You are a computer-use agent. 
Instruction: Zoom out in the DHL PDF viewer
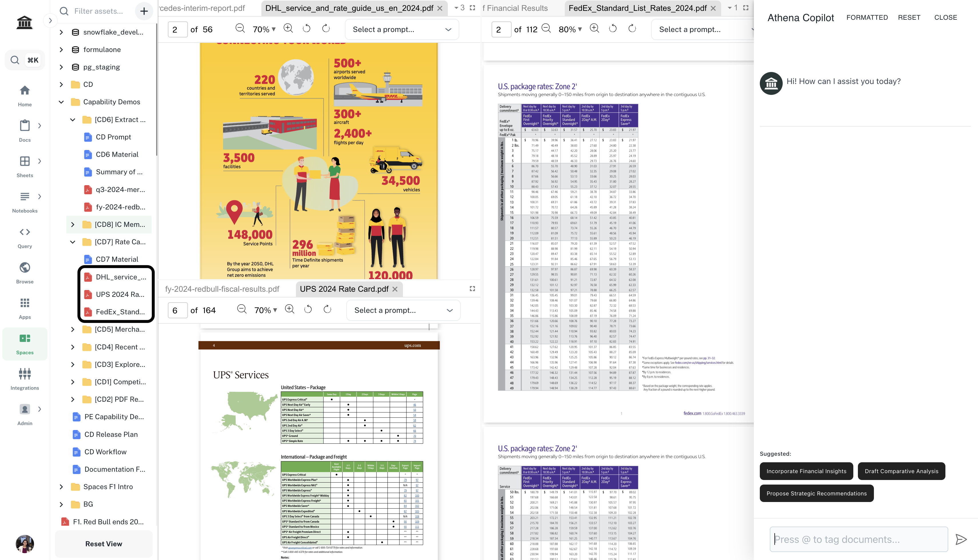coord(240,29)
